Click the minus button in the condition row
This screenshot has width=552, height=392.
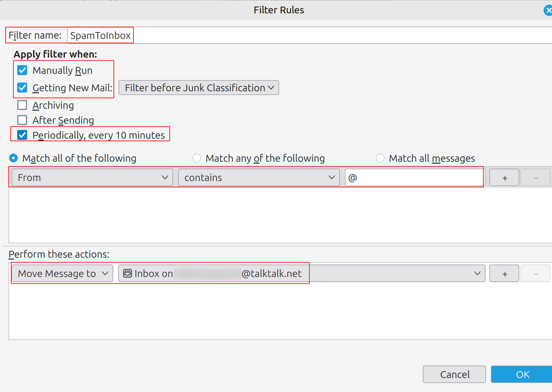(x=535, y=178)
